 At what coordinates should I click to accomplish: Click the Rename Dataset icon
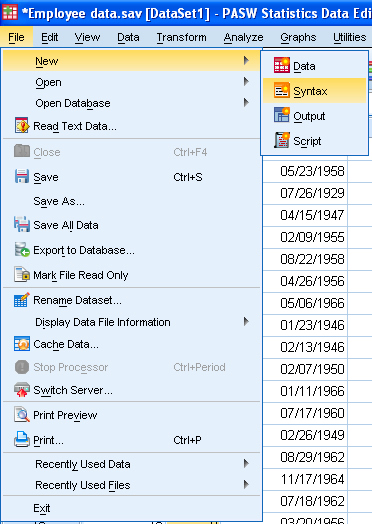point(22,300)
